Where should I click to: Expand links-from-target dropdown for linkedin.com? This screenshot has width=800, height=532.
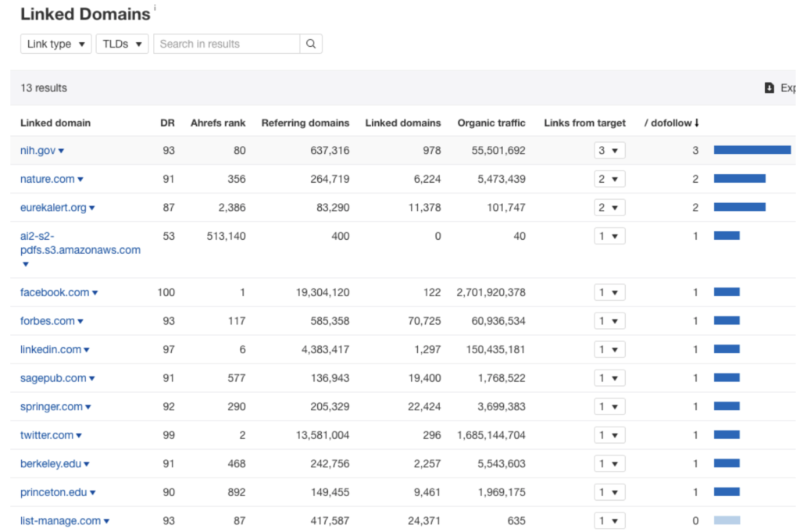(609, 349)
